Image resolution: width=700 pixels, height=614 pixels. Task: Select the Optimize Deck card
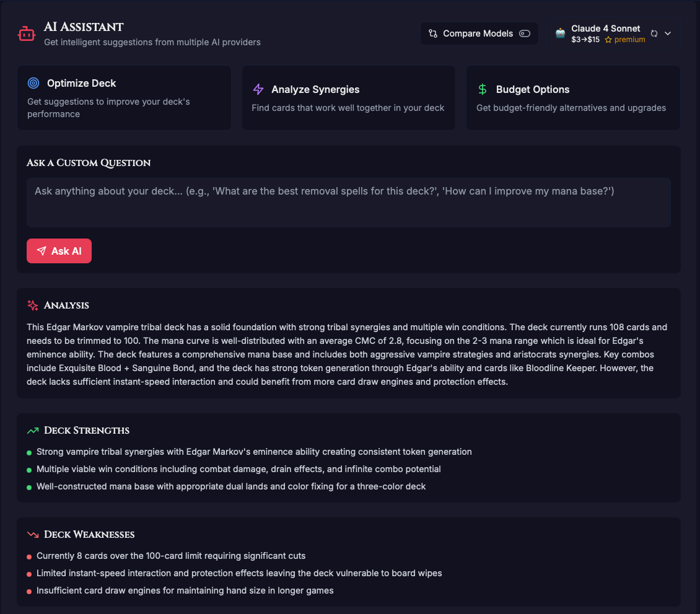[124, 98]
